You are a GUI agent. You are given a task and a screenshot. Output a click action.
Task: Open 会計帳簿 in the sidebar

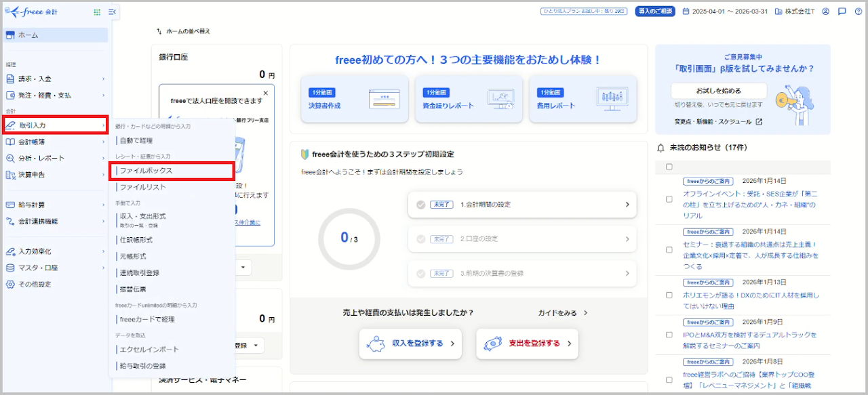(x=56, y=142)
